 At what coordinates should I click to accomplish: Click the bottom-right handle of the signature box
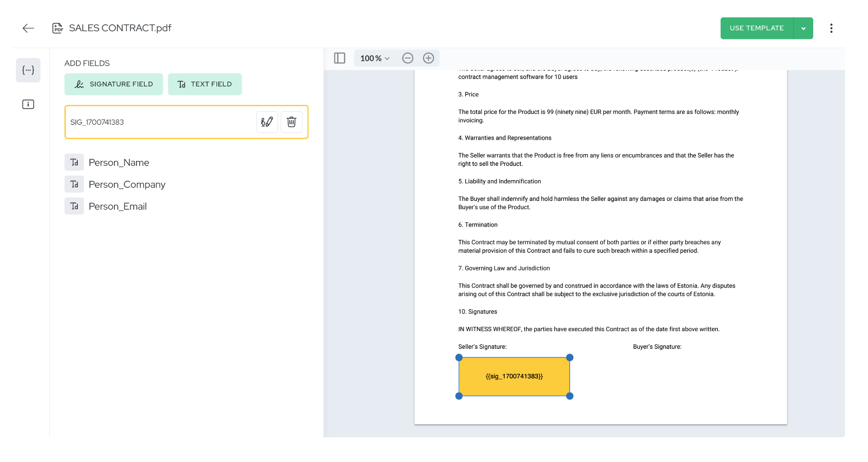(x=570, y=396)
